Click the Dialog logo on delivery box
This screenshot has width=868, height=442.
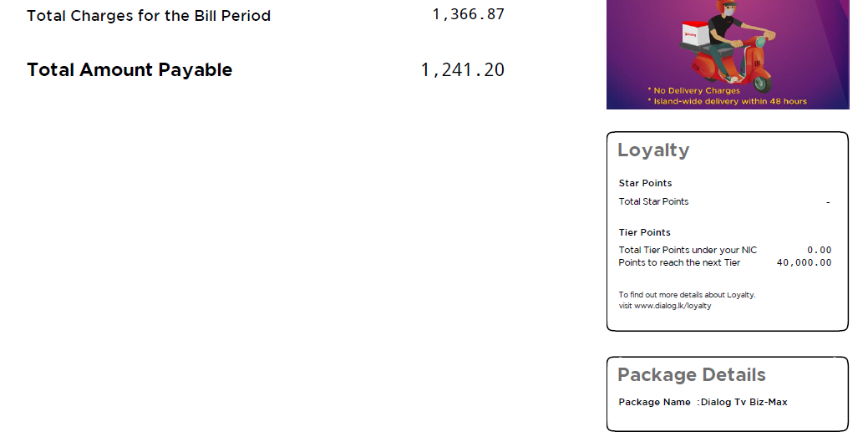tap(690, 34)
